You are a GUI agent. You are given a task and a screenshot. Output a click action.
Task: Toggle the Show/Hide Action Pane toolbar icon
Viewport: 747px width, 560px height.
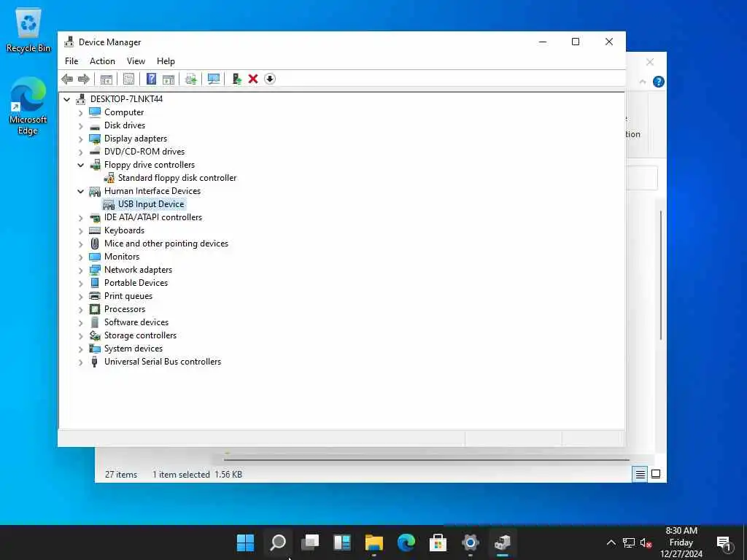[169, 79]
